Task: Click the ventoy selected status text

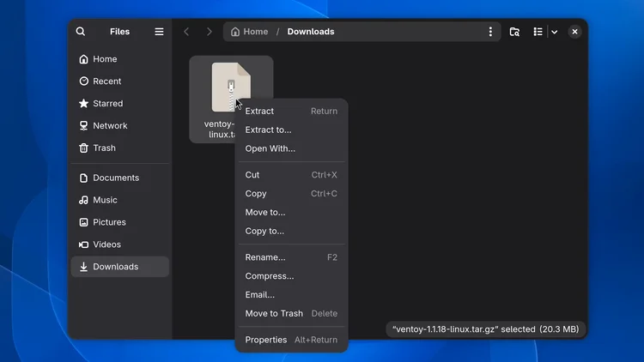Action: [485, 329]
